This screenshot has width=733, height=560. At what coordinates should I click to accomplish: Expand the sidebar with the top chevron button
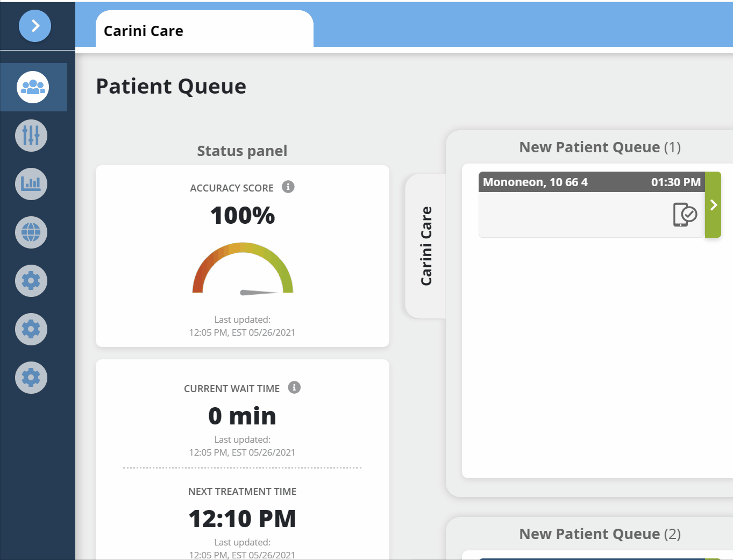[x=35, y=26]
